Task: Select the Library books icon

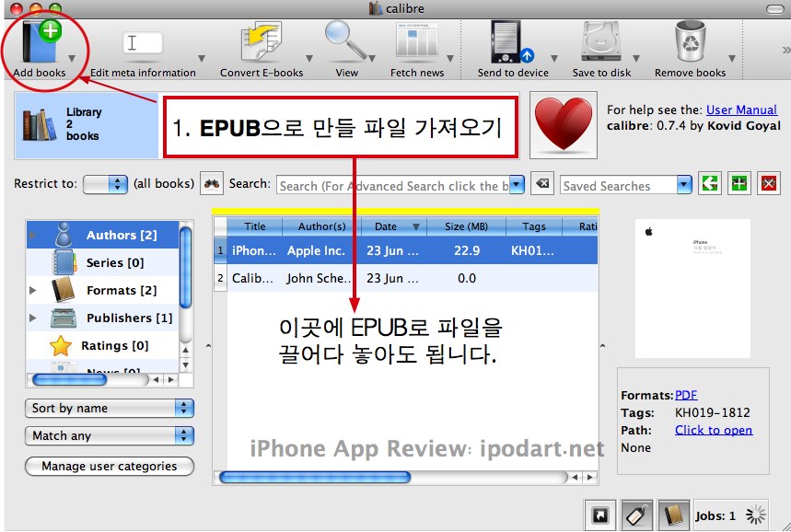Action: click(40, 125)
